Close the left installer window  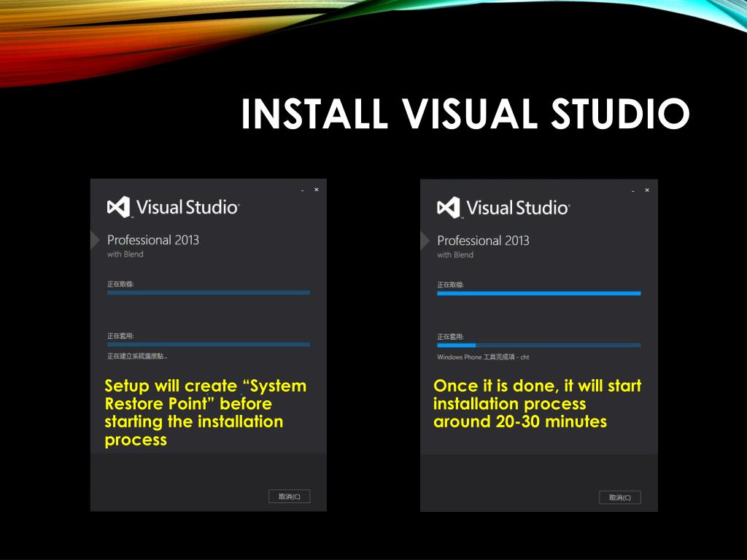click(317, 190)
